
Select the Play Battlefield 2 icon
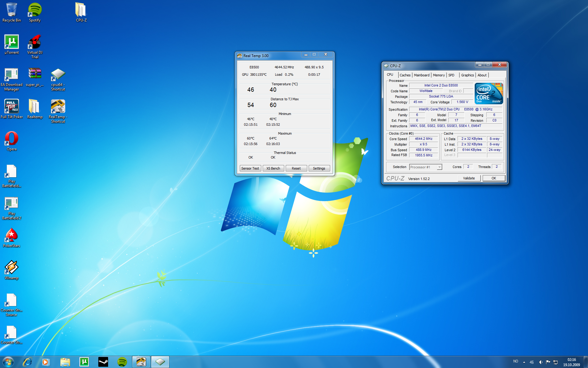(12, 208)
